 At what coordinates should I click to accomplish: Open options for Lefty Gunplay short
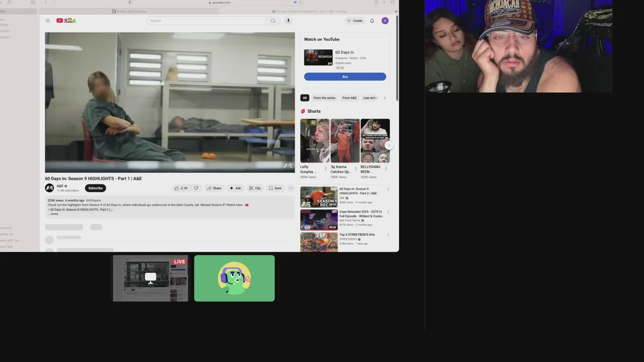click(x=326, y=168)
